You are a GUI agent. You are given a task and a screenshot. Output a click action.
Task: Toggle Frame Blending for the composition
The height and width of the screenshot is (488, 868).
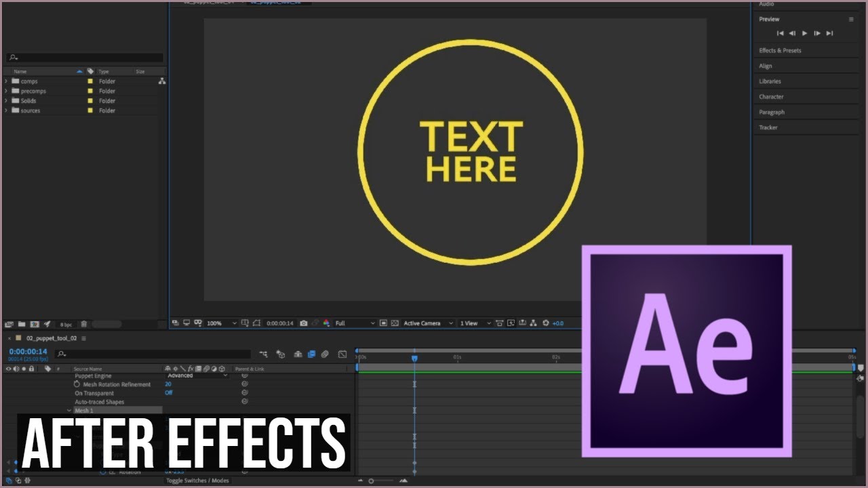(312, 354)
